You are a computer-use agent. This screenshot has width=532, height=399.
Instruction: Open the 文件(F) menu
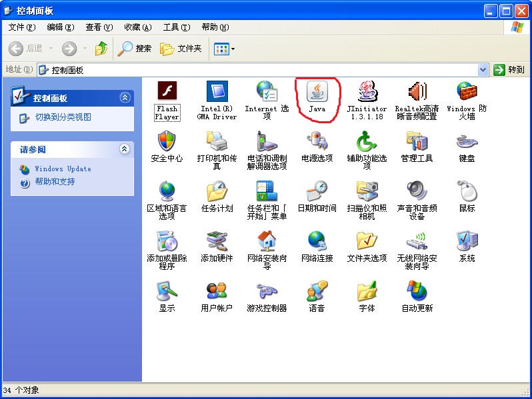click(x=22, y=27)
